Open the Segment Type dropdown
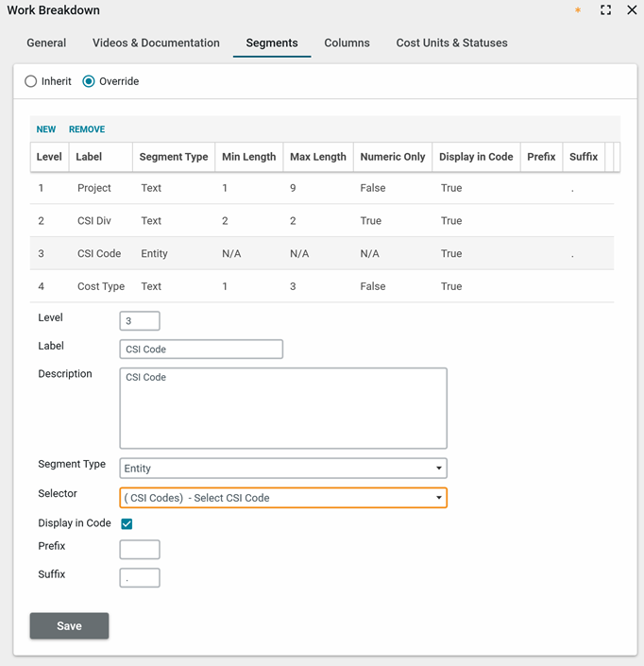Image resolution: width=644 pixels, height=666 pixels. (x=282, y=468)
